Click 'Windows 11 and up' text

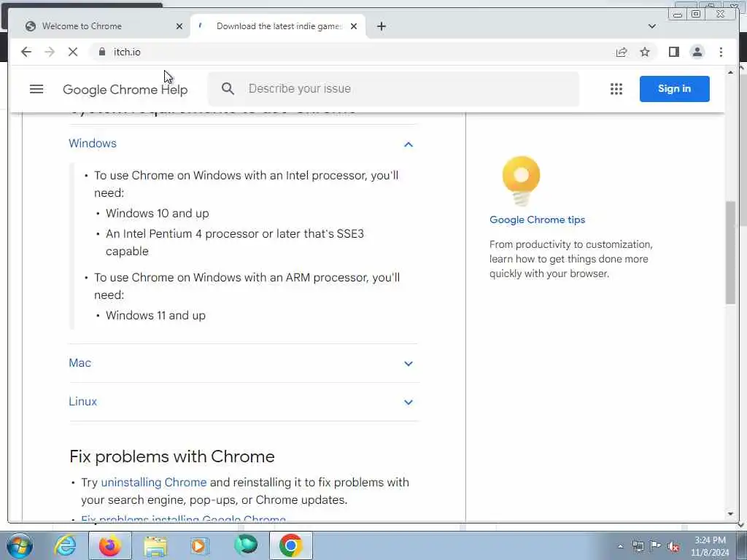tap(155, 315)
